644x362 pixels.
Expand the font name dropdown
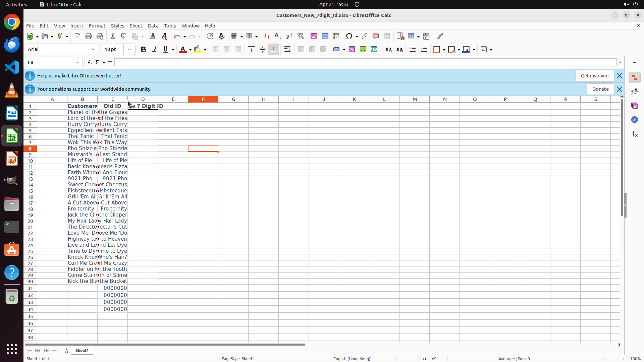(x=93, y=50)
